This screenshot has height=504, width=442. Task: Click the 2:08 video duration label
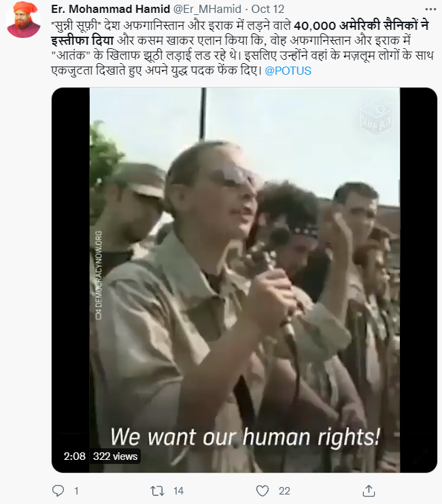pos(75,456)
